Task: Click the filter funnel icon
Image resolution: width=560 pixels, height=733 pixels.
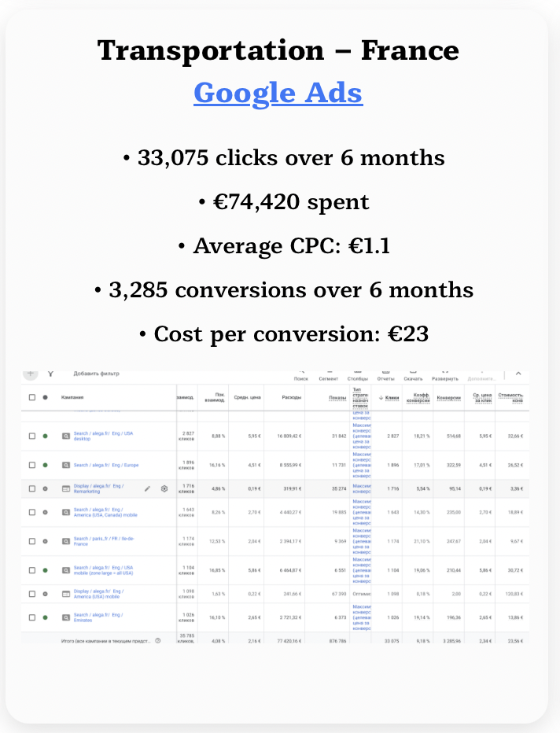Action: click(x=50, y=374)
